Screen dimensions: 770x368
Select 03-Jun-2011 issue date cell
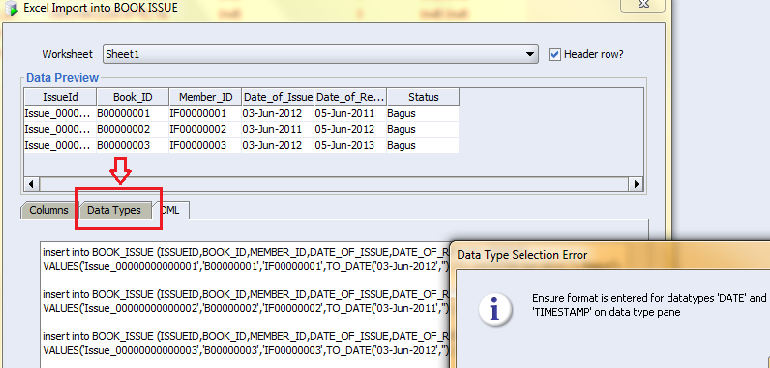coord(278,130)
